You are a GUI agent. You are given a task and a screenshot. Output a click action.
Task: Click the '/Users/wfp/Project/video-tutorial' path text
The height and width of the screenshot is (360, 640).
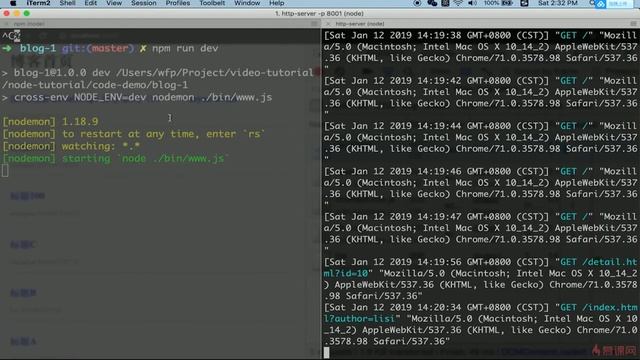[x=215, y=73]
